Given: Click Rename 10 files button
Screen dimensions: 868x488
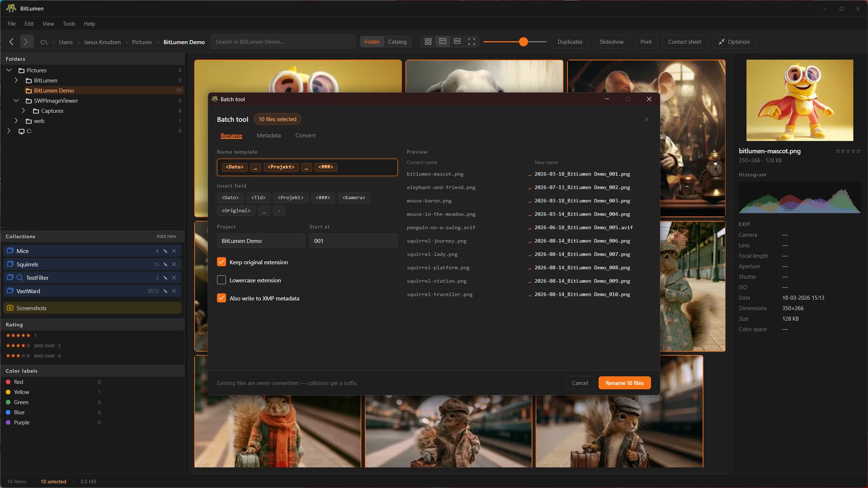Looking at the screenshot, I should coord(624,383).
